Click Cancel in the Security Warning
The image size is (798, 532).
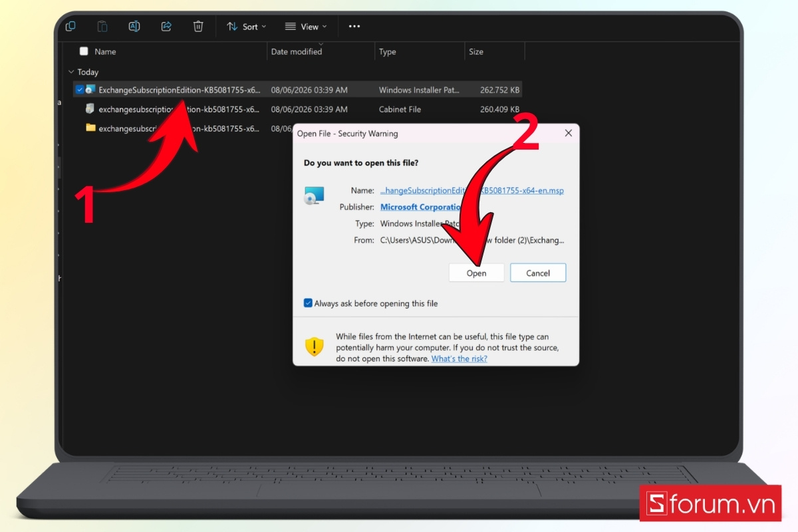(538, 273)
